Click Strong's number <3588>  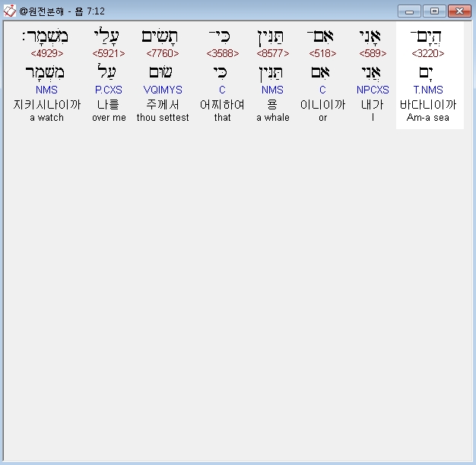(x=223, y=53)
